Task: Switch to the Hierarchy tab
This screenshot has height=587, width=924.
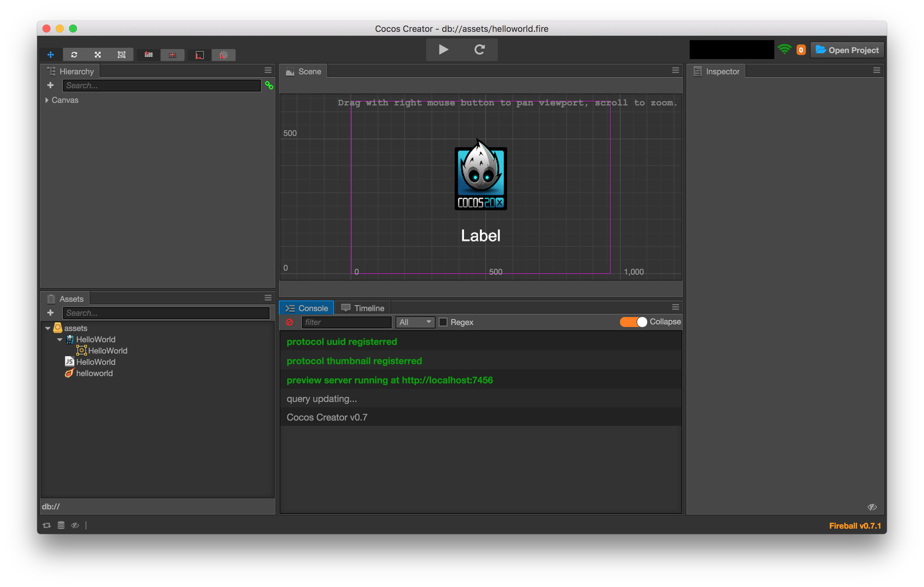Action: point(70,71)
